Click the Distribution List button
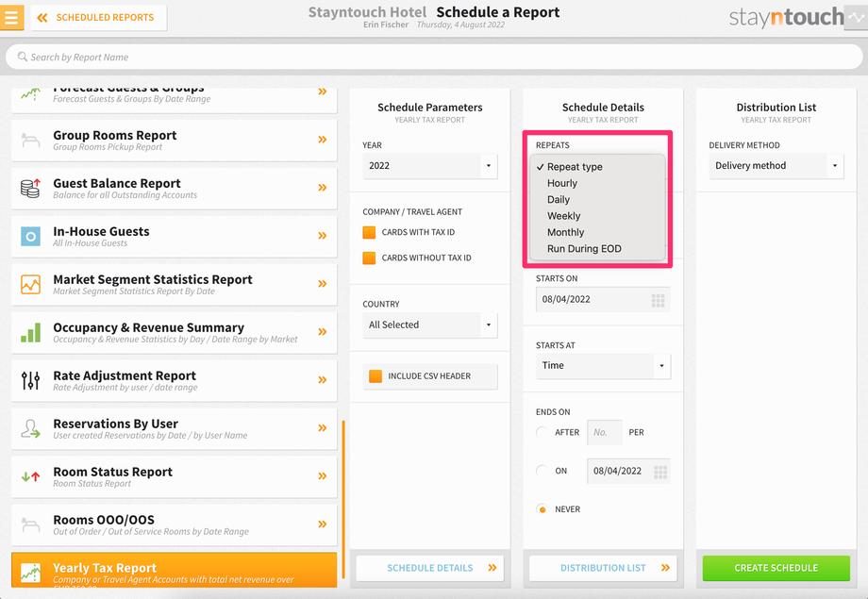 (x=604, y=568)
